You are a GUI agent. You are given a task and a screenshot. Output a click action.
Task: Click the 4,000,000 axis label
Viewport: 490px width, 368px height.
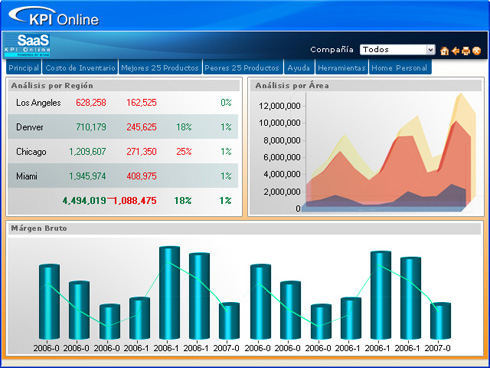282,174
